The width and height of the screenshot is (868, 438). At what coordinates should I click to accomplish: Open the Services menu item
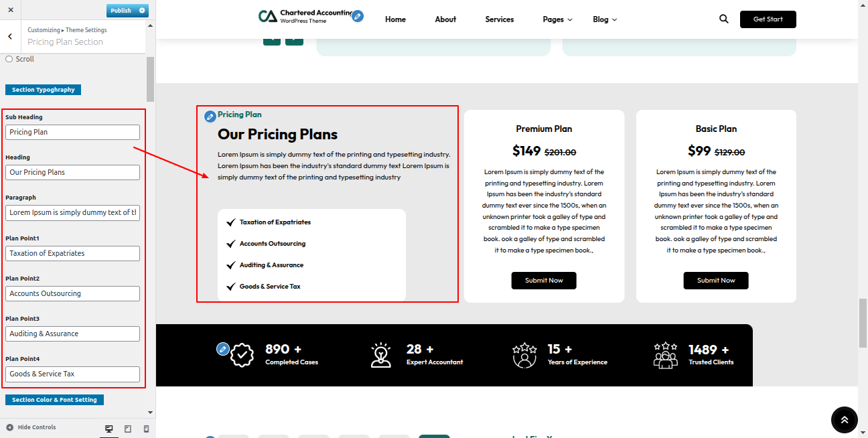click(499, 19)
